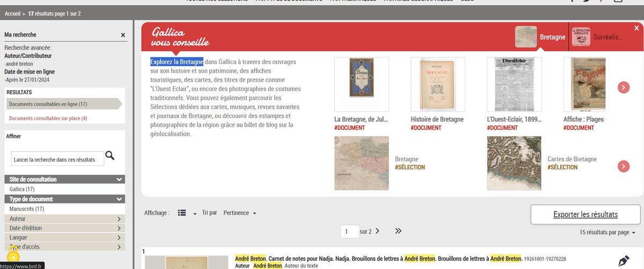
Task: Advance the sélection carousel with lower red arrow
Action: [623, 166]
